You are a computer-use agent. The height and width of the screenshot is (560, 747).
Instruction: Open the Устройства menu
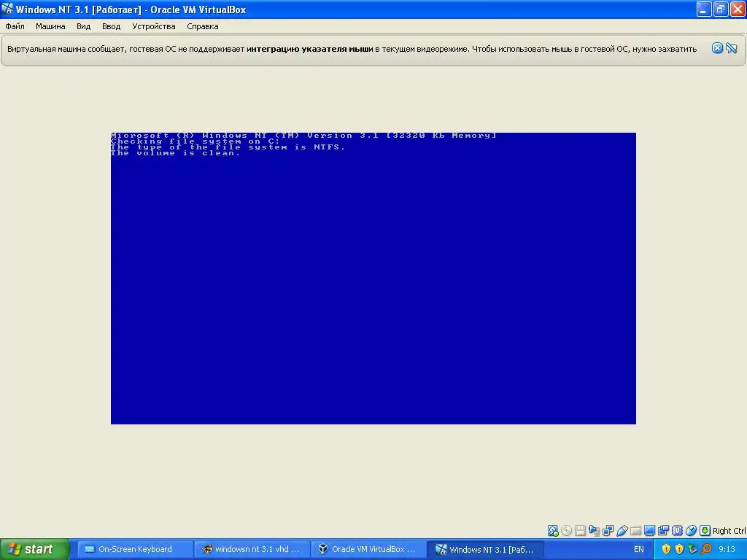click(x=153, y=26)
